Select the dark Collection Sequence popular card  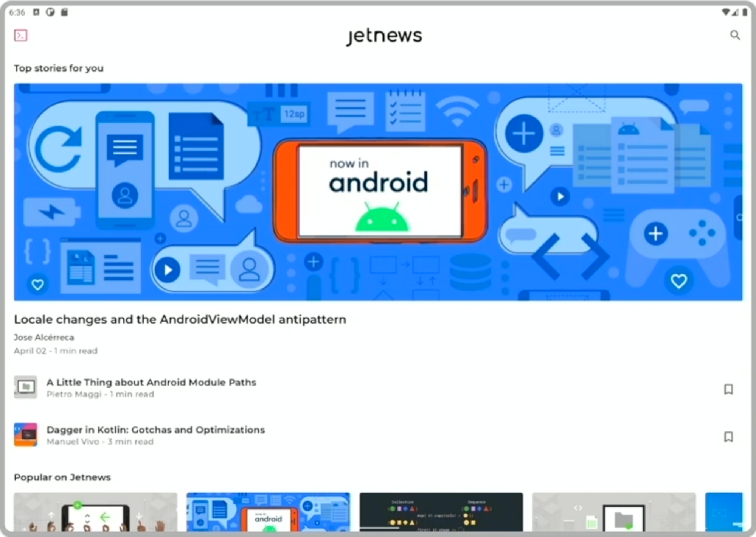click(x=441, y=512)
